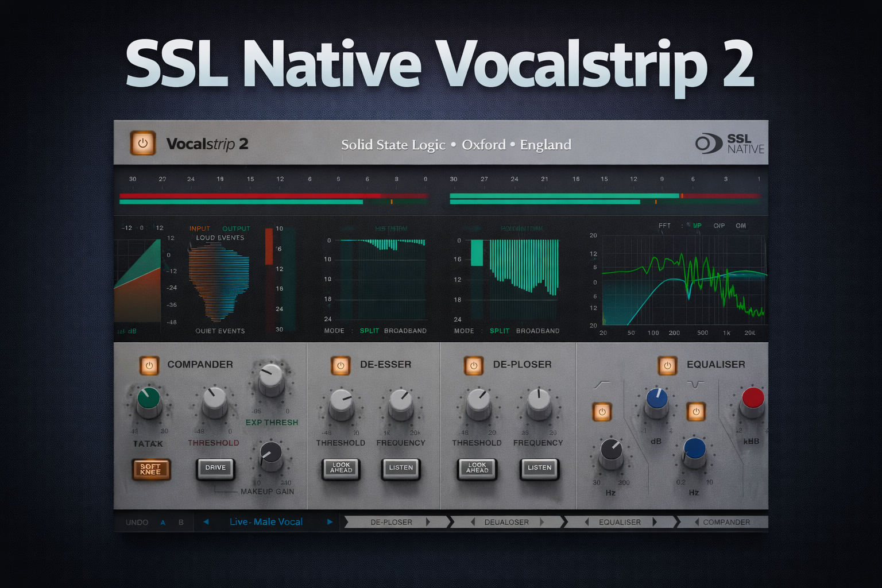Click the FFT frequency response graph
This screenshot has width=882, height=588.
pyautogui.click(x=683, y=280)
